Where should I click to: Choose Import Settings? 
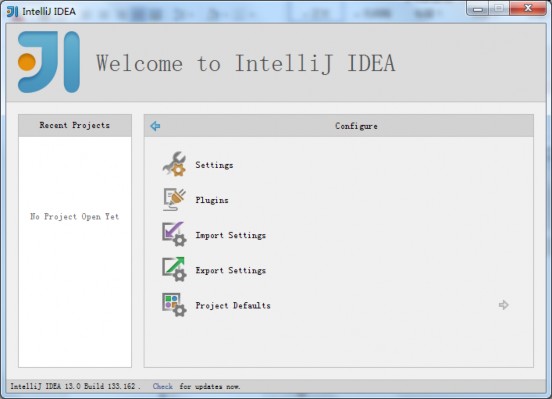click(x=231, y=235)
